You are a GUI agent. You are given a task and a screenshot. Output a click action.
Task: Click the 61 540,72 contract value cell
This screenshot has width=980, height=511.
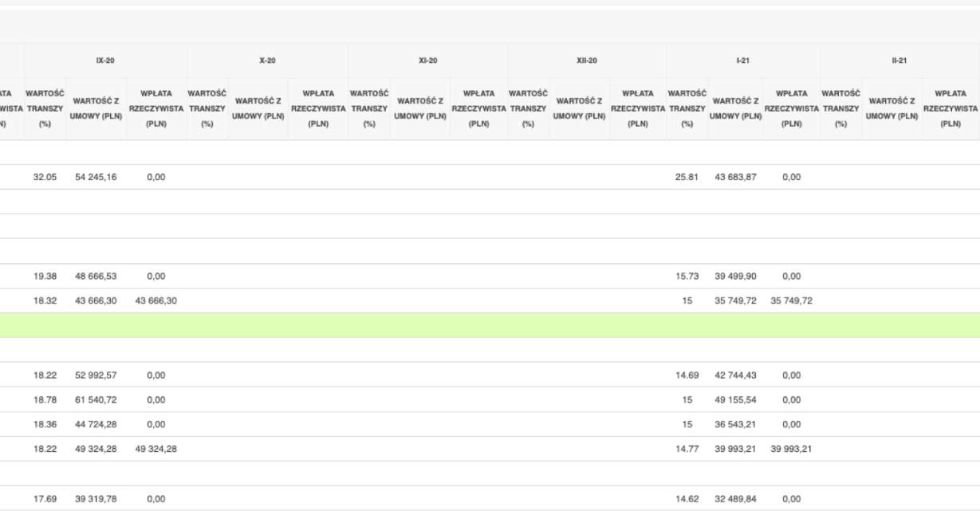point(96,399)
